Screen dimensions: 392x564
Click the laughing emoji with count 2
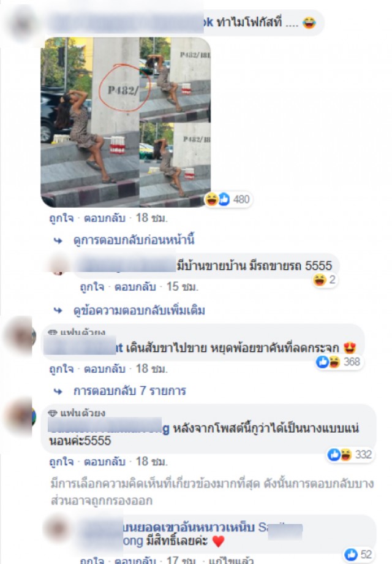point(325,280)
